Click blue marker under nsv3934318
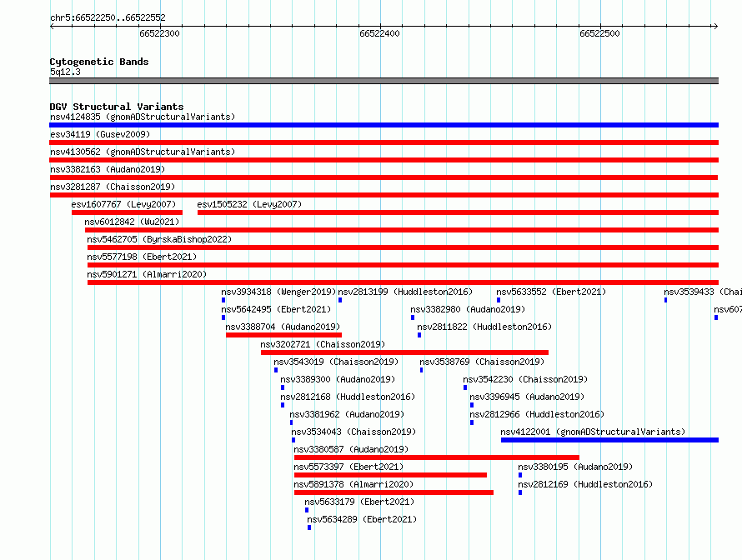Viewport: 742px width, 560px height. pos(223,300)
